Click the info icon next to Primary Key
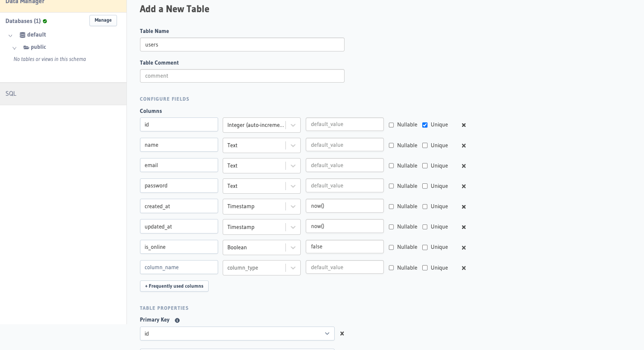The width and height of the screenshot is (644, 350). pyautogui.click(x=177, y=320)
